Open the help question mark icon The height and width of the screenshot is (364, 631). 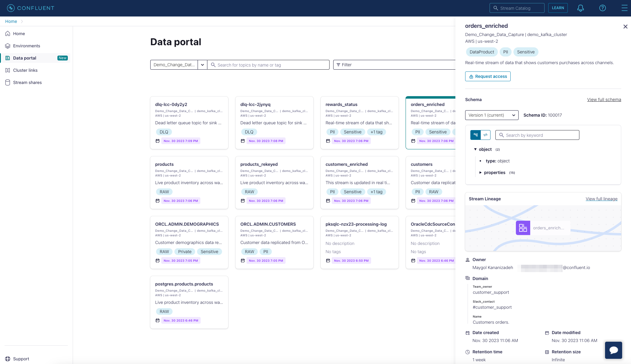602,8
